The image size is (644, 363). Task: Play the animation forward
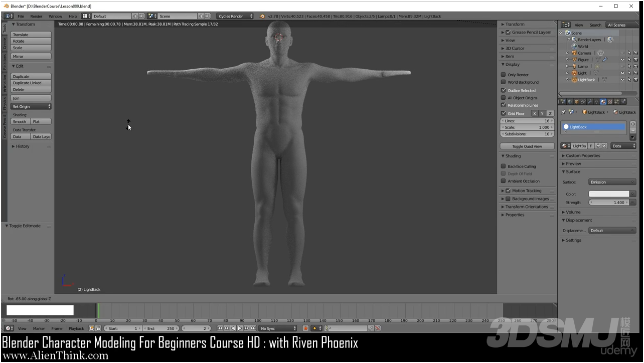click(x=240, y=328)
